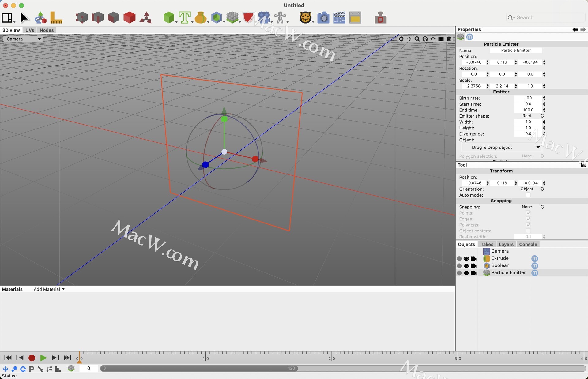Open the yellow vase Lathe tool
The height and width of the screenshot is (379, 588).
200,18
